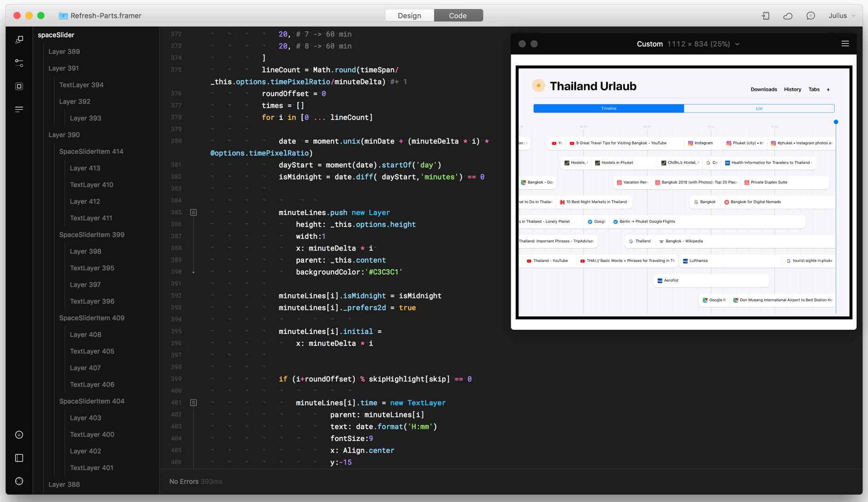Fold the code block at line 385
The height and width of the screenshot is (502, 868).
193,212
